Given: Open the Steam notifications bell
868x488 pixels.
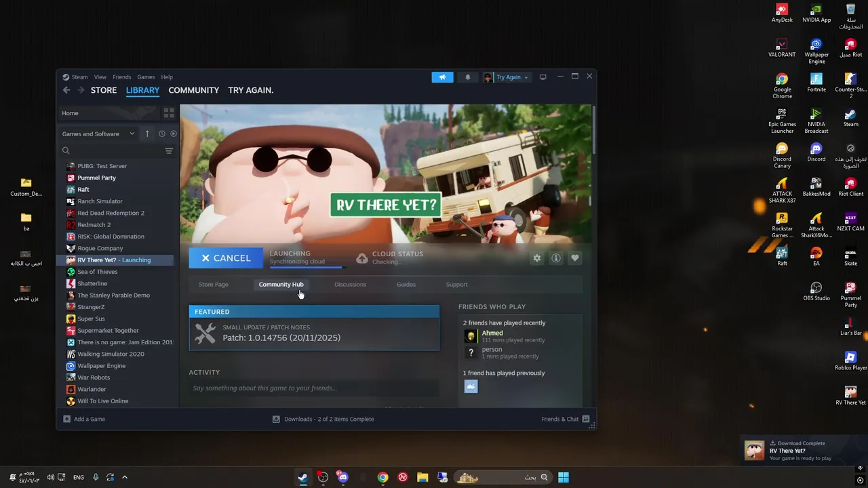Looking at the screenshot, I should [x=467, y=77].
